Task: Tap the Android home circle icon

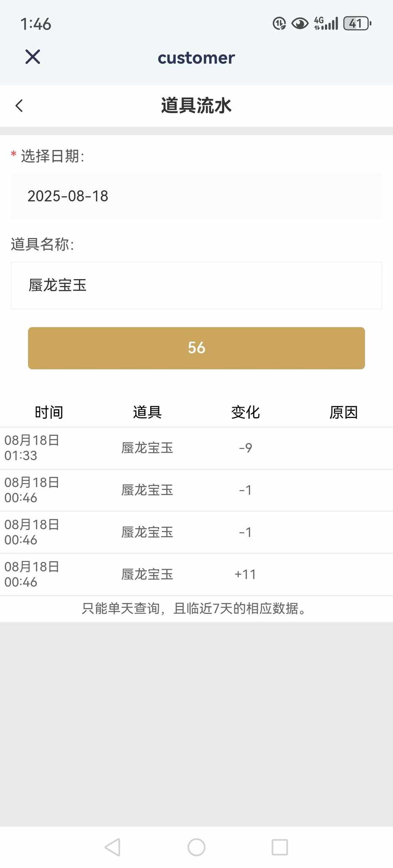Action: (196, 847)
